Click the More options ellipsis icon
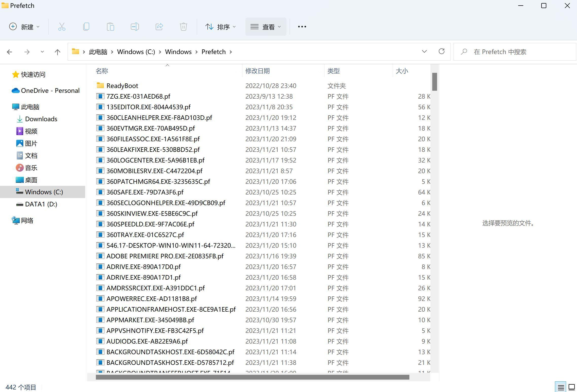The width and height of the screenshot is (577, 392). click(x=302, y=26)
